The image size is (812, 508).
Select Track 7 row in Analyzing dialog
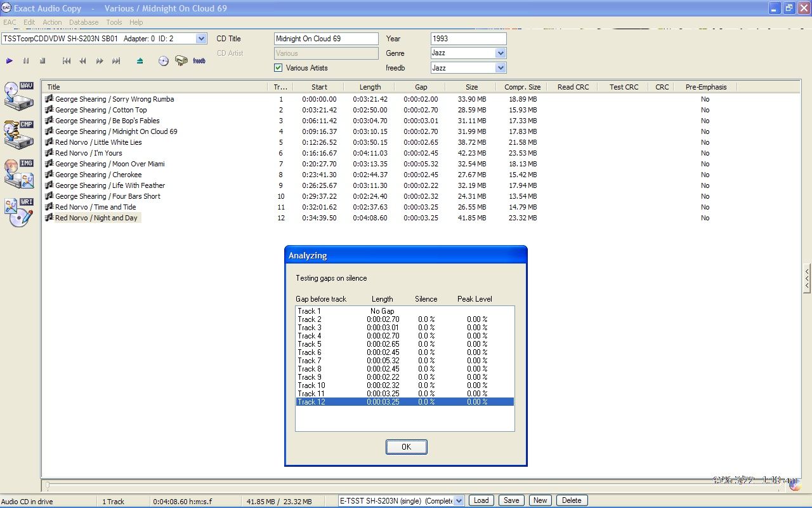405,361
